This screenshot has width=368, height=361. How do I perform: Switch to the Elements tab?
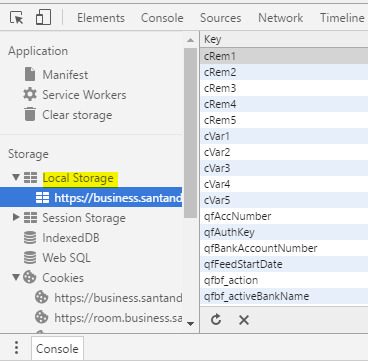[x=101, y=18]
